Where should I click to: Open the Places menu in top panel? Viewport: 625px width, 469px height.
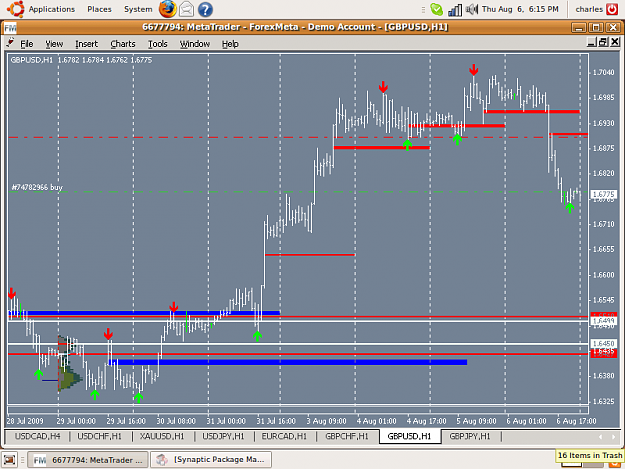tap(99, 9)
